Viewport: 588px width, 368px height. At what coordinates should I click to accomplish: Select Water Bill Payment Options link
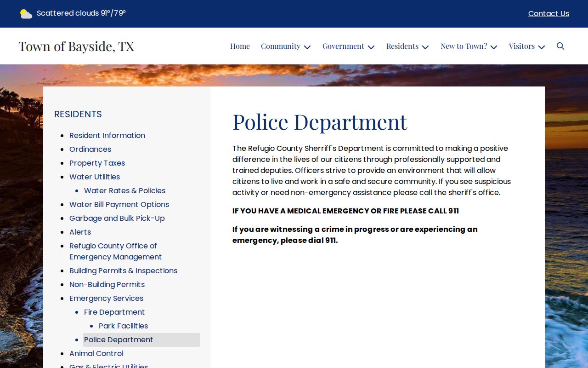tap(119, 204)
